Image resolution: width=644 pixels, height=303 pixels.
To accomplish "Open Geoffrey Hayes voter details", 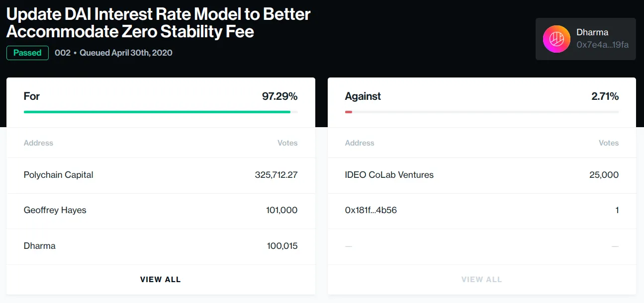I will 55,211.
